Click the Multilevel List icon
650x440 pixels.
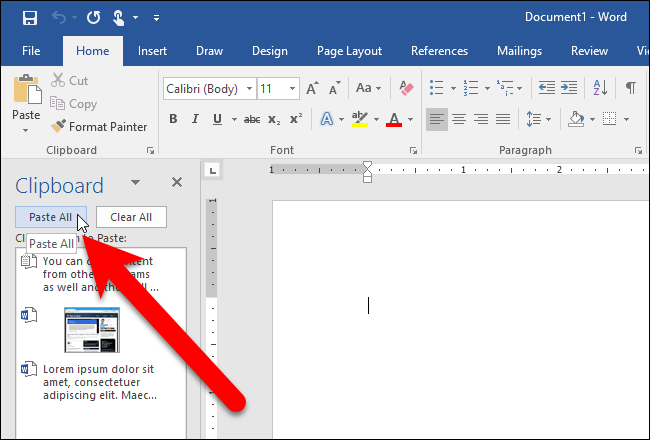pos(504,88)
